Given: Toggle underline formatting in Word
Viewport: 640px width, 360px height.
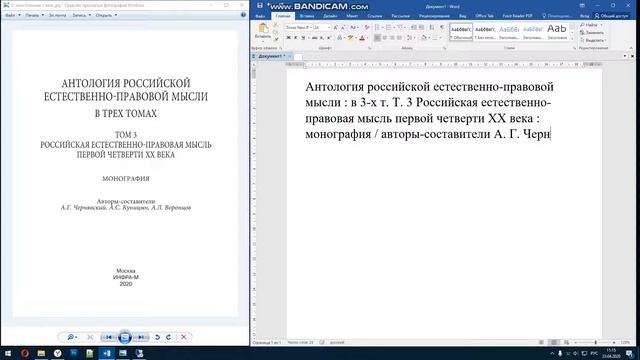Looking at the screenshot, I should pyautogui.click(x=303, y=38).
